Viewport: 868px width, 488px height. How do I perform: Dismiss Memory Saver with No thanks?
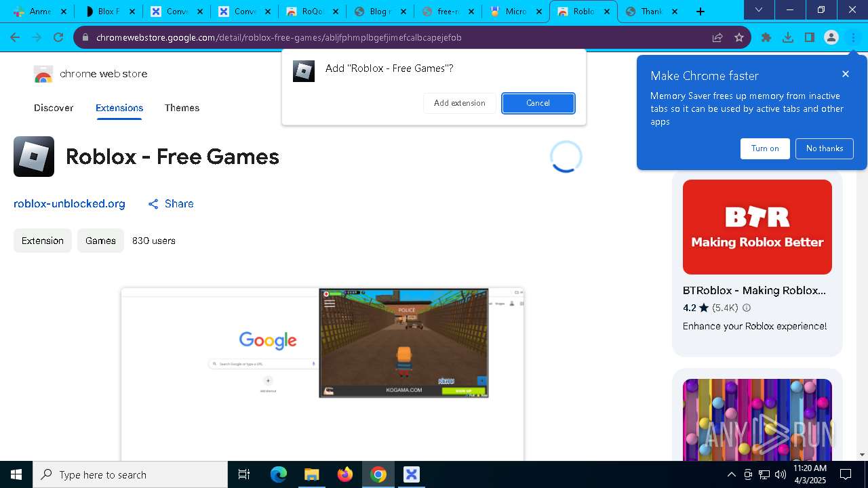(825, 148)
